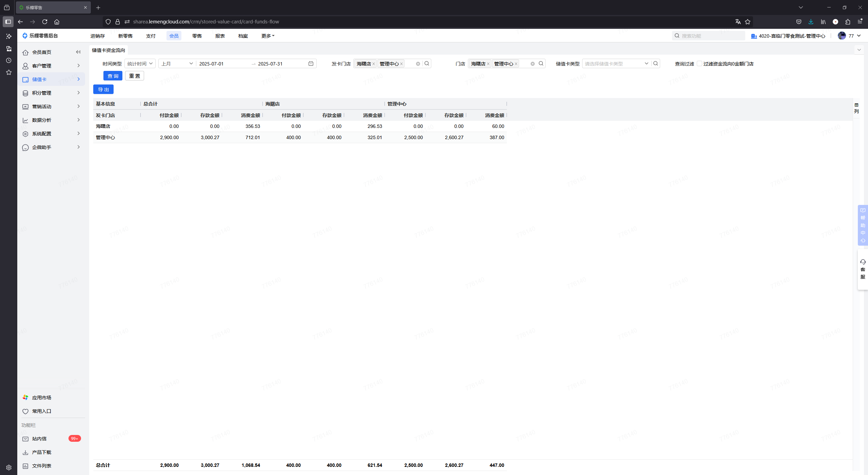The height and width of the screenshot is (475, 868).
Task: Enable 过滤资金流向0金额门店 checkbox
Action: pos(699,63)
